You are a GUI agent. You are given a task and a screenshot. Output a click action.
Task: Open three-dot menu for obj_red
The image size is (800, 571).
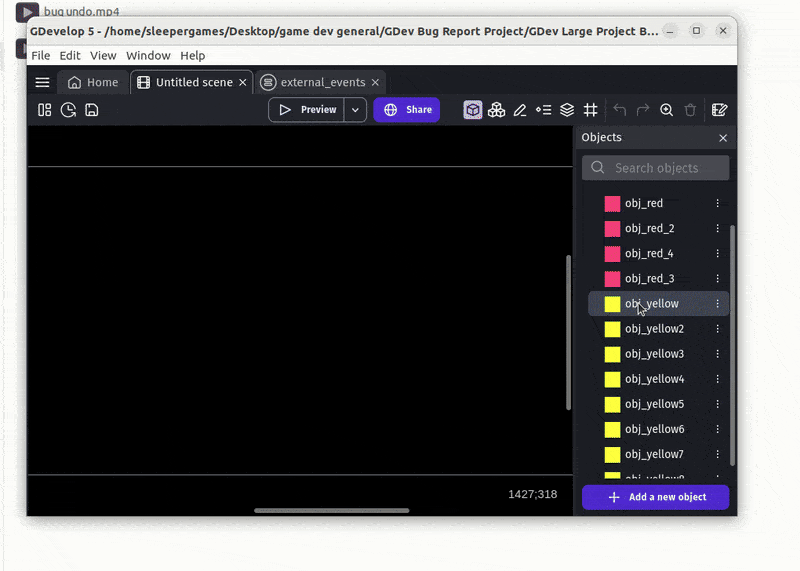click(x=717, y=203)
